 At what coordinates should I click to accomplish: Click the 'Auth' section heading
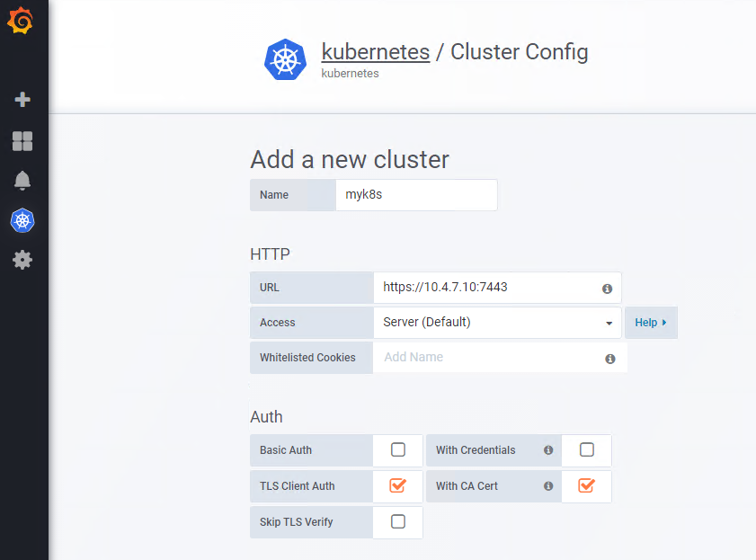click(266, 417)
